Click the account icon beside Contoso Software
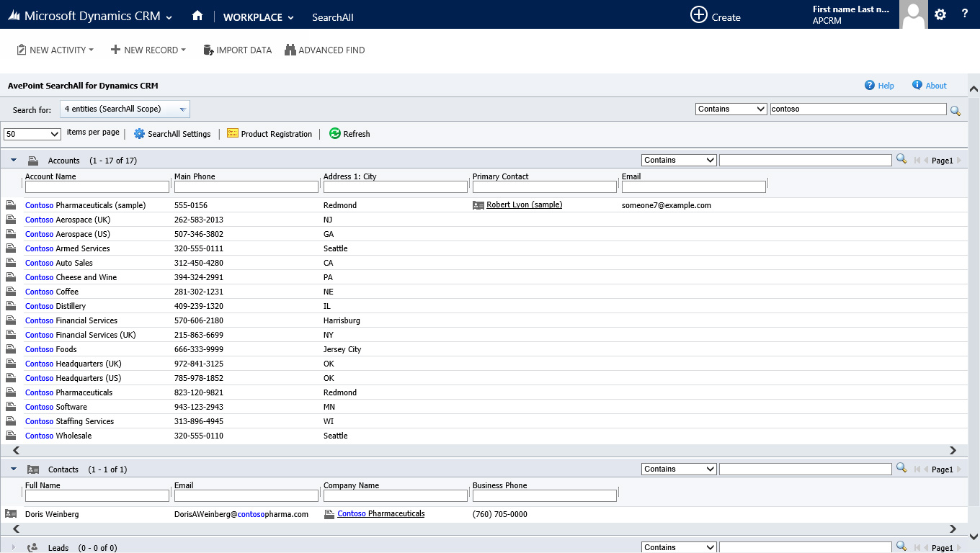980x553 pixels. [11, 407]
